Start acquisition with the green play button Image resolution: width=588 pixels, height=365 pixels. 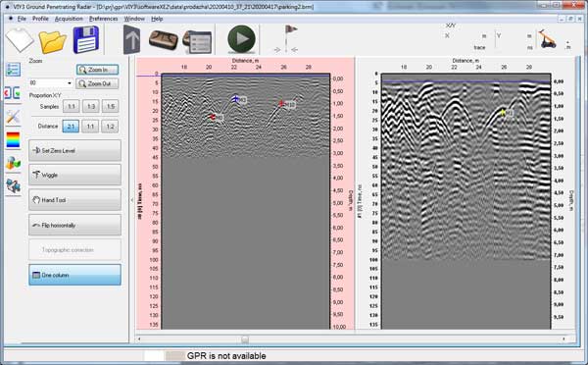coord(241,39)
